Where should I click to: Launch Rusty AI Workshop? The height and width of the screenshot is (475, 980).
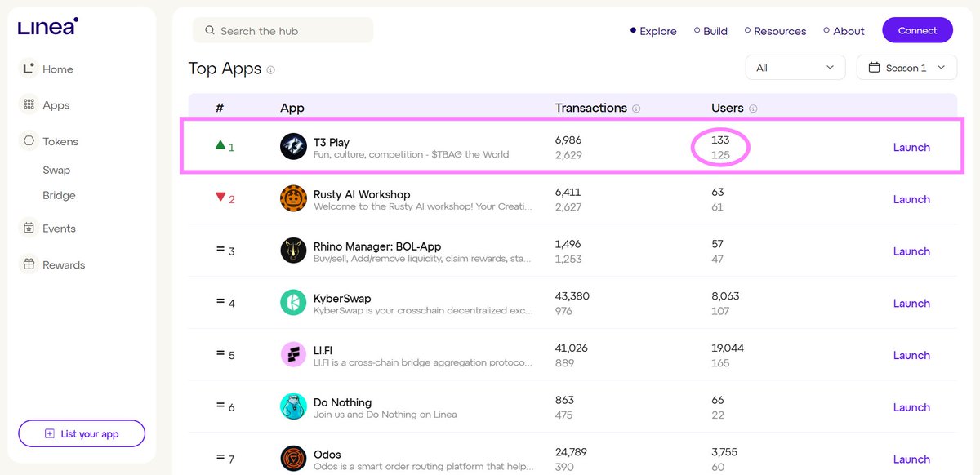pyautogui.click(x=911, y=199)
